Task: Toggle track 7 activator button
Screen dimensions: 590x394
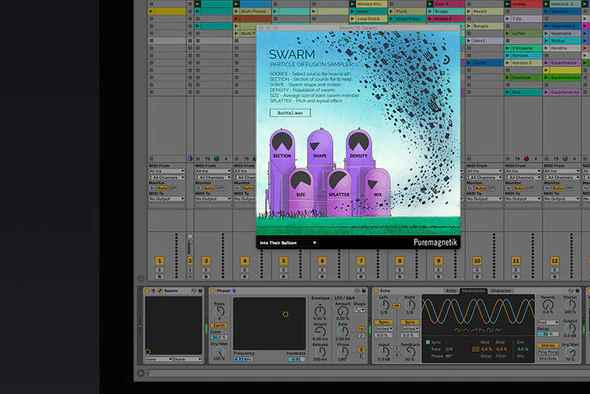Action: click(x=361, y=260)
